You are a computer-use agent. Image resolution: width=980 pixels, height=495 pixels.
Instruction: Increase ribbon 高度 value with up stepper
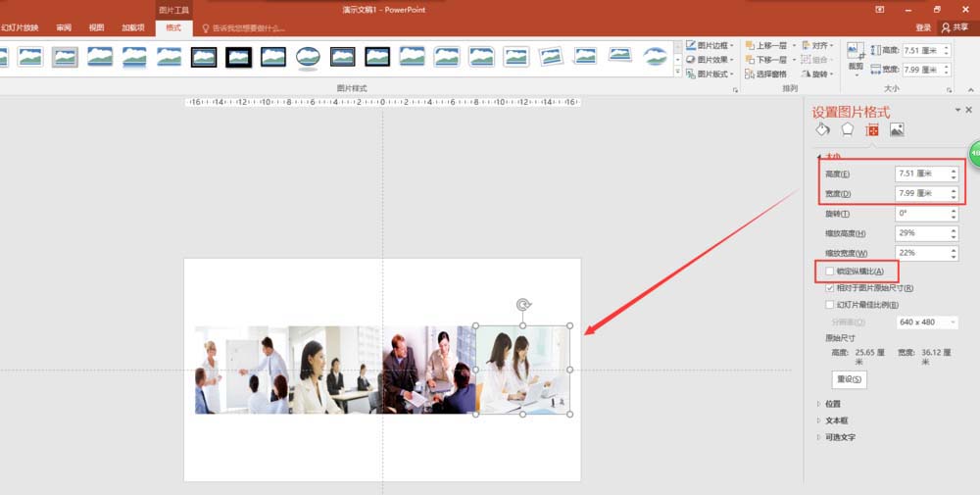pyautogui.click(x=947, y=47)
